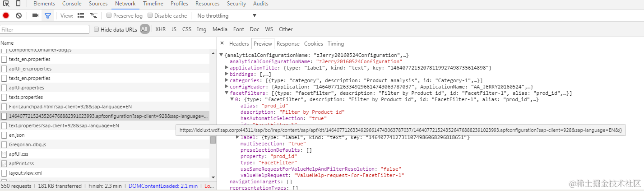
Task: Select the apfconfiguration request row
Action: 105,116
